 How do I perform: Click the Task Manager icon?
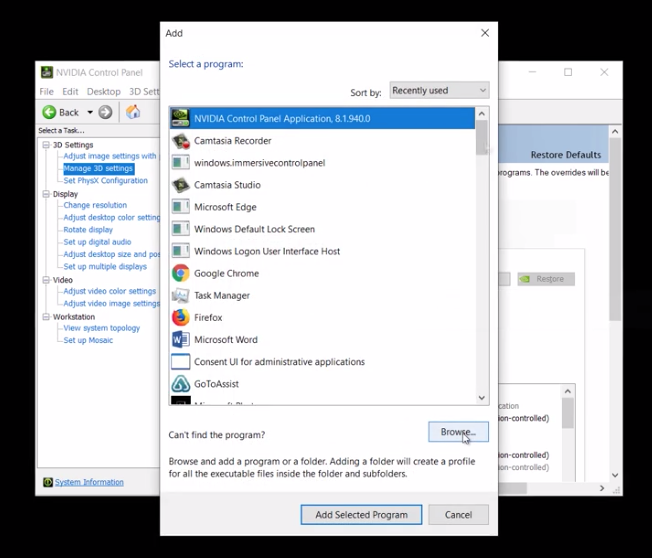click(x=180, y=295)
